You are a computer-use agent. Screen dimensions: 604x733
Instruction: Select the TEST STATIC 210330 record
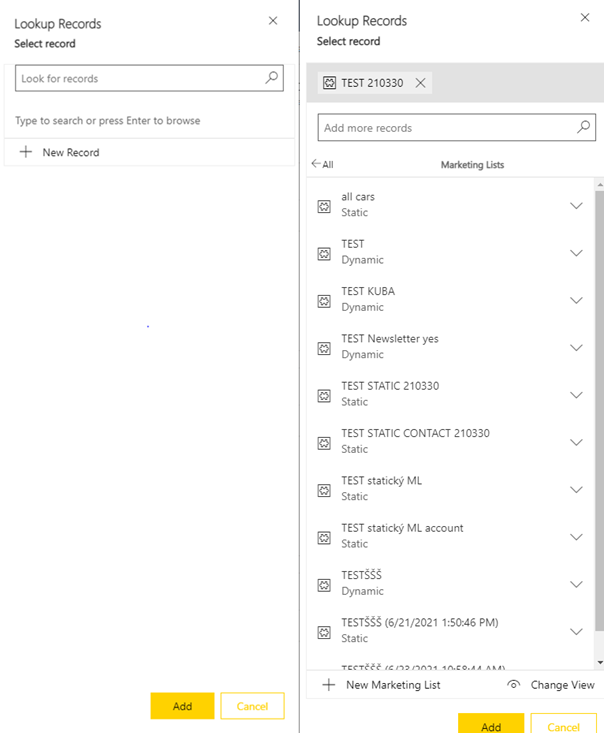point(390,394)
